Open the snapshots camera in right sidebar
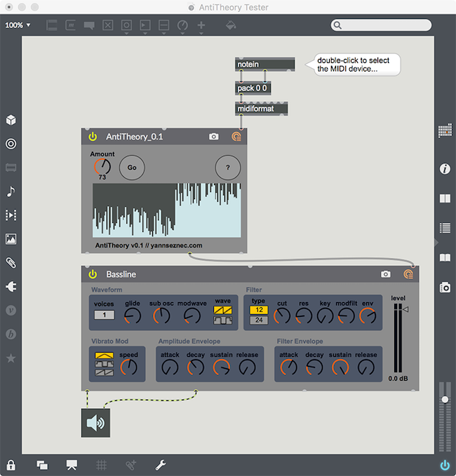The height and width of the screenshot is (476, 456). pyautogui.click(x=445, y=287)
